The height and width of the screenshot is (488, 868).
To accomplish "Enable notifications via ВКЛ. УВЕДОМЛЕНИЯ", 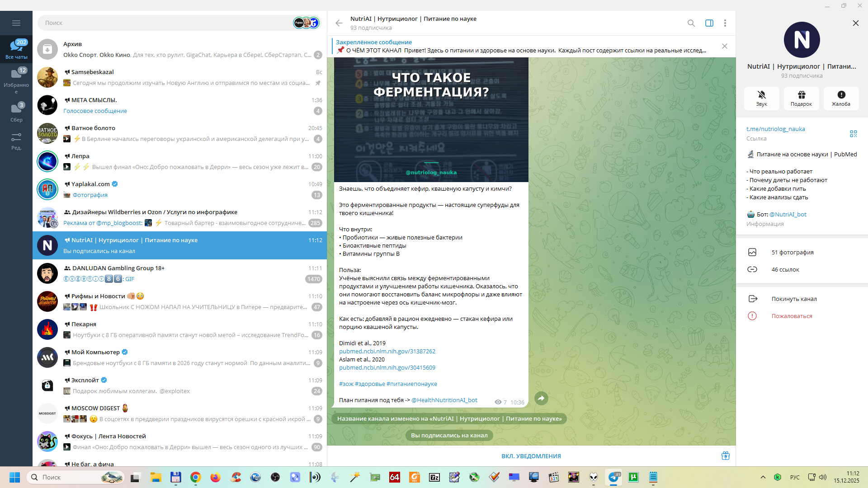I will pos(531,456).
